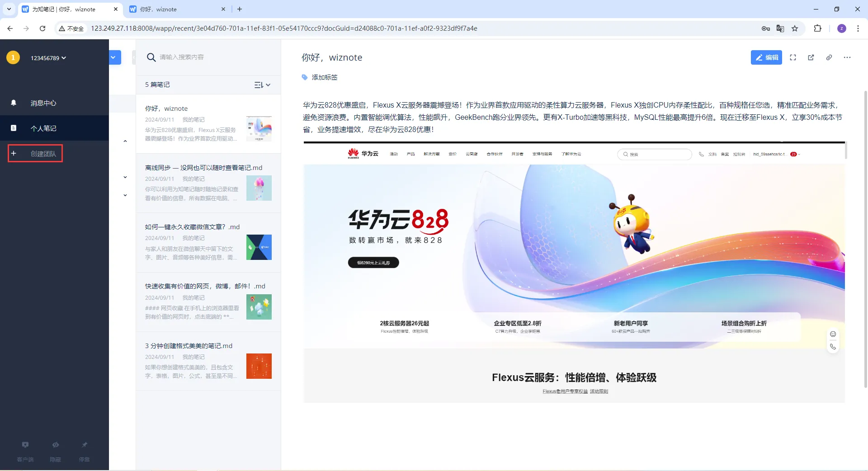This screenshot has width=868, height=471.
Task: Switch to second 你好，wiznote browser tab
Action: 177,9
